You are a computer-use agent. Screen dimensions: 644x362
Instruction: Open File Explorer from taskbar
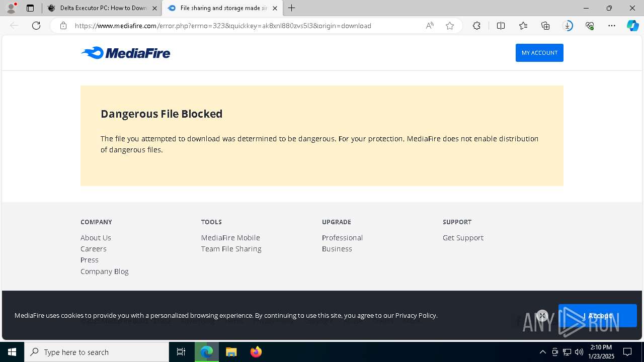click(231, 352)
